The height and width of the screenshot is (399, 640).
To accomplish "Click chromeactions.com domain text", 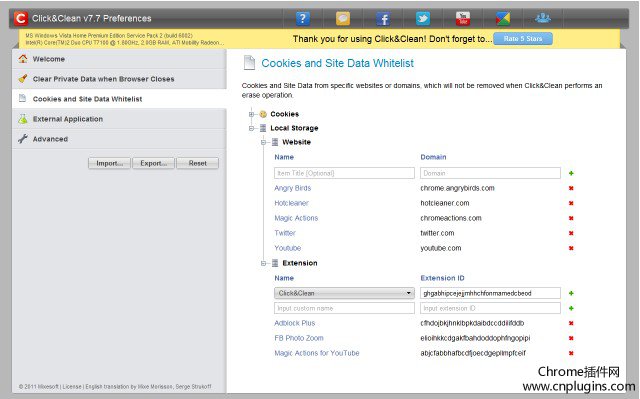I will [x=451, y=218].
